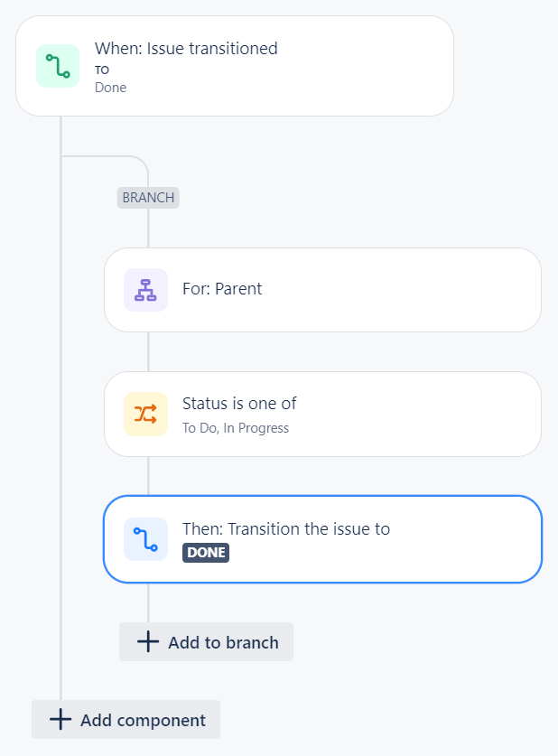Image resolution: width=558 pixels, height=756 pixels.
Task: Select the "Status is one of" condition title
Action: coord(239,404)
